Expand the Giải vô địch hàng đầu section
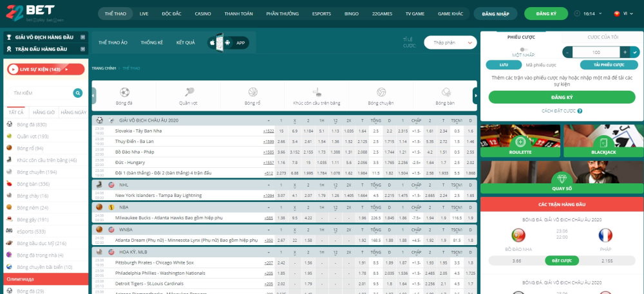 83,37
